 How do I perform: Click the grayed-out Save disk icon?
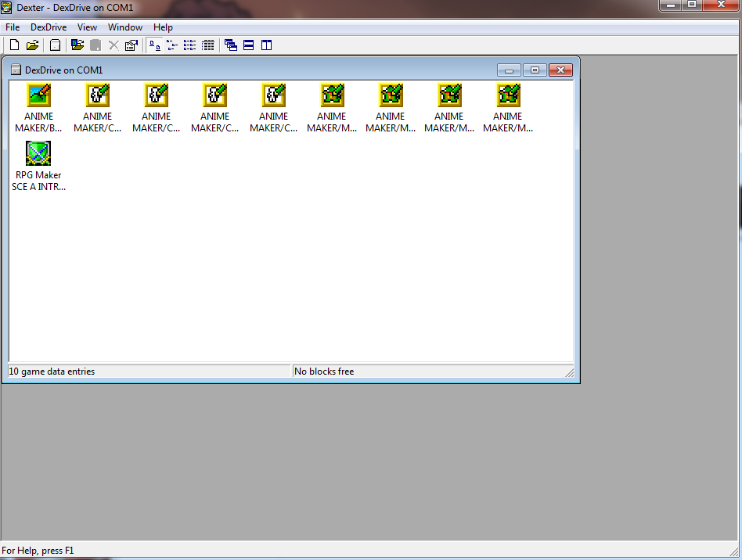(x=95, y=45)
